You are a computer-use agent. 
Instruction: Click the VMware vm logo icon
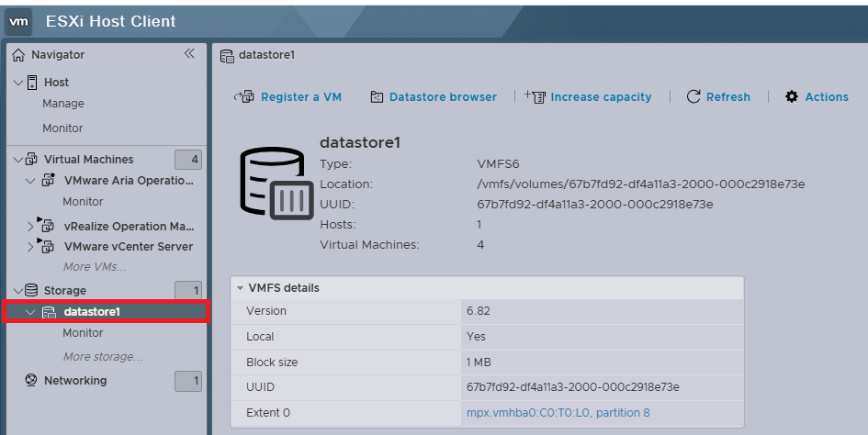(x=18, y=22)
